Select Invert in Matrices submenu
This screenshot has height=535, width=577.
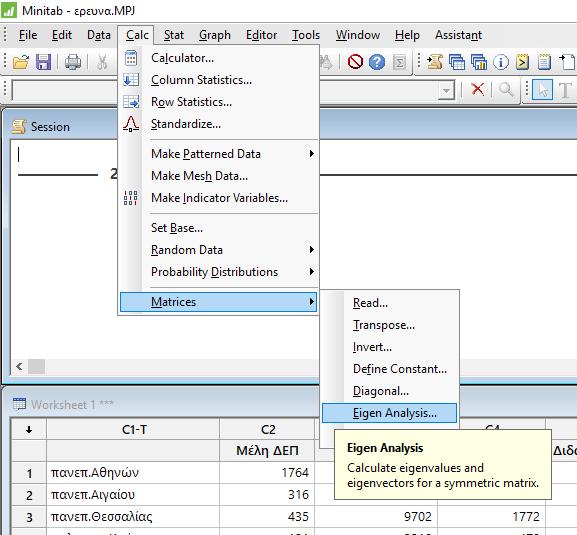point(389,347)
